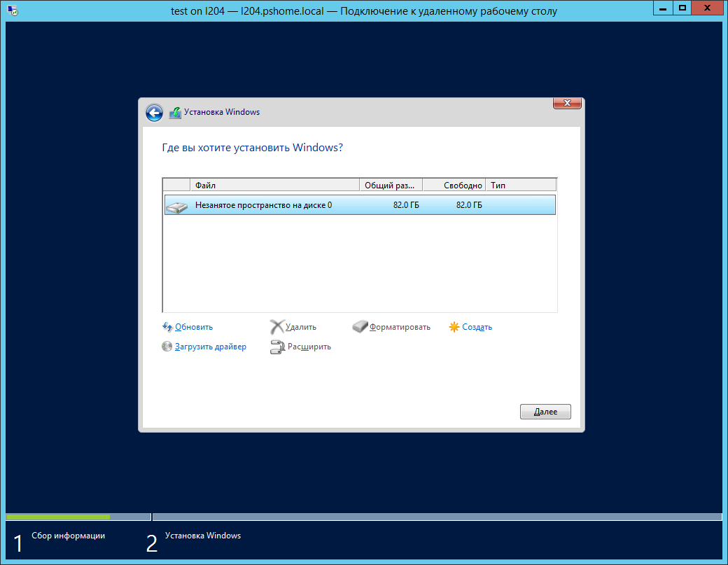Click the Удалить red X icon
Screen dimensions: 728x565
pos(277,327)
